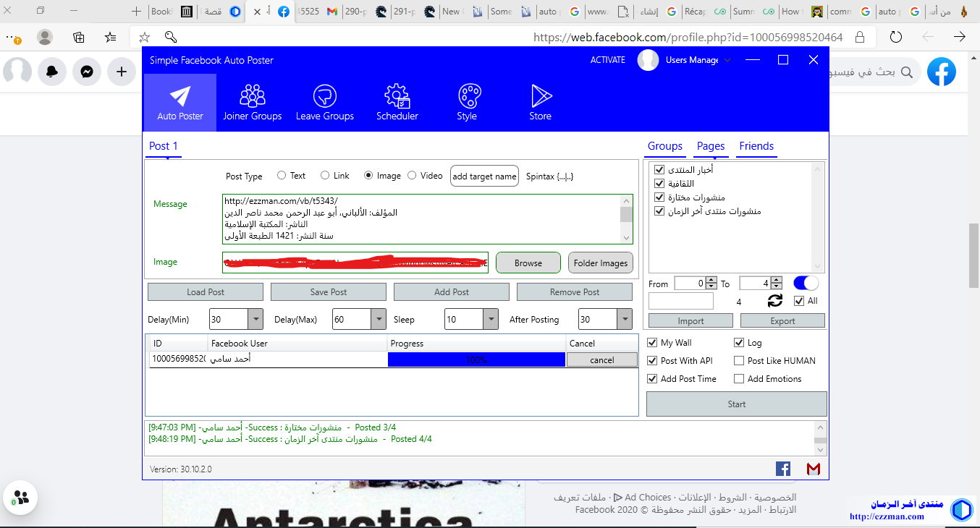The width and height of the screenshot is (980, 528).
Task: Click the Browse button
Action: point(528,263)
